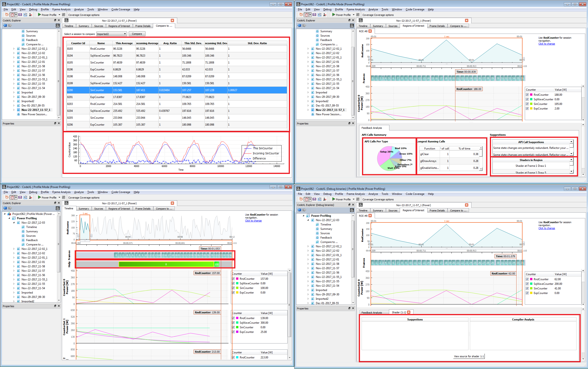Viewport: 588px width, 369px height.
Task: Uncheck SqWaveCounter checkbox showing value 200.00
Action: (527, 284)
